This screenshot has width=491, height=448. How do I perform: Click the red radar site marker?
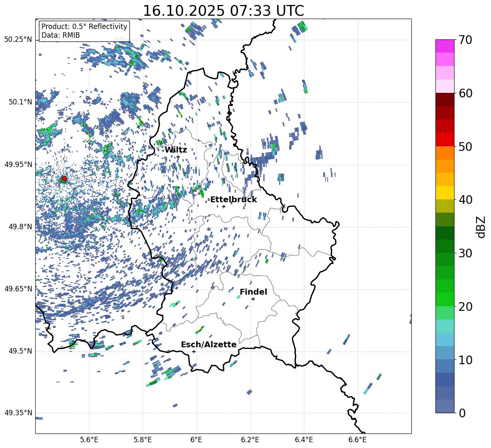(64, 178)
